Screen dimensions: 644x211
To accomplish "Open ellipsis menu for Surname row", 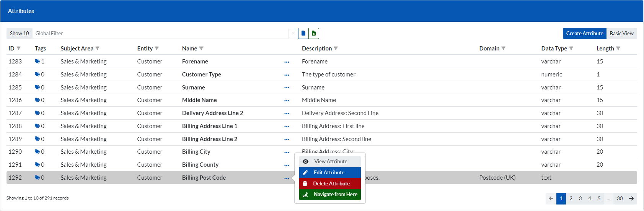I will tap(287, 88).
